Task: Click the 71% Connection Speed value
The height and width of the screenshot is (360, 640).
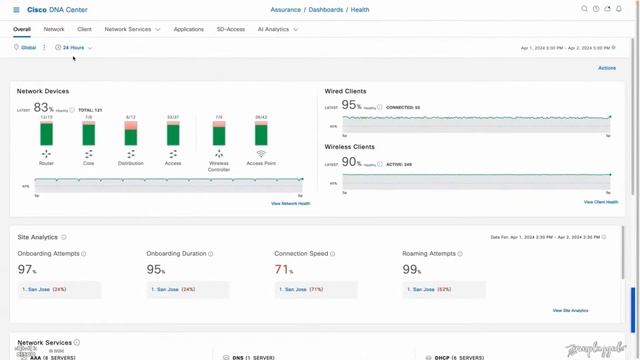Action: (284, 269)
